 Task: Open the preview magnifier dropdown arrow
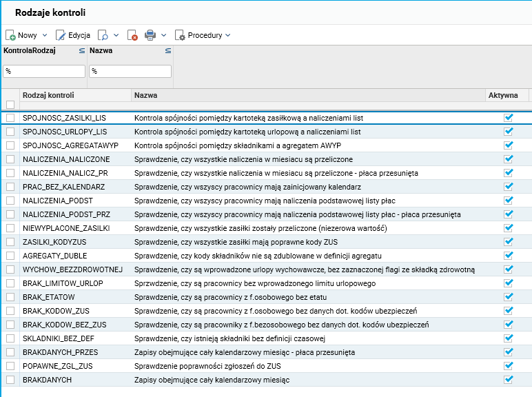click(116, 35)
